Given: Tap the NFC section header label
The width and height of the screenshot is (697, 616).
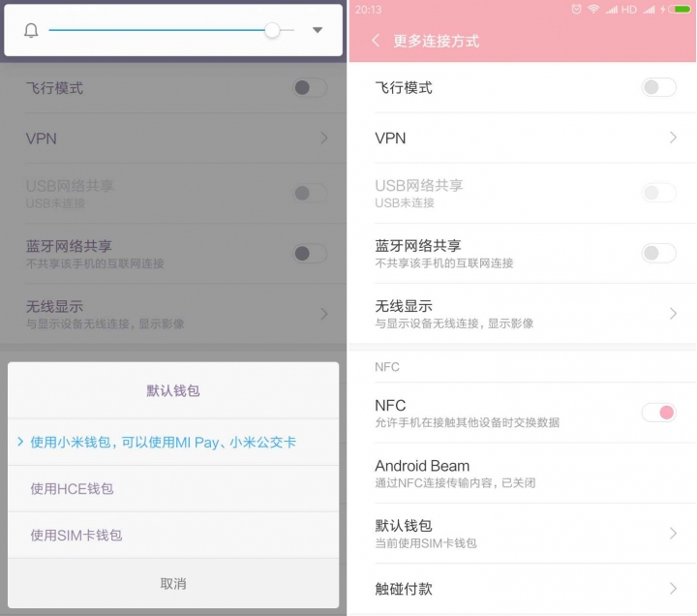Looking at the screenshot, I should pyautogui.click(x=386, y=366).
